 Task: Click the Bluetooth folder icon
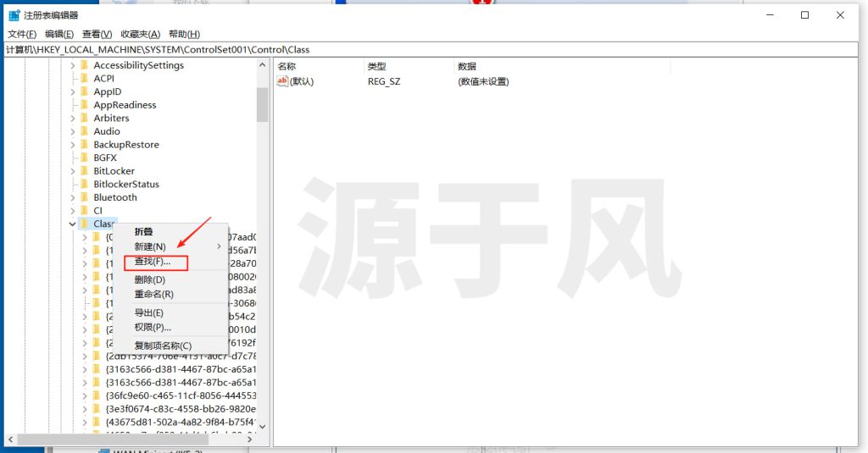point(85,197)
